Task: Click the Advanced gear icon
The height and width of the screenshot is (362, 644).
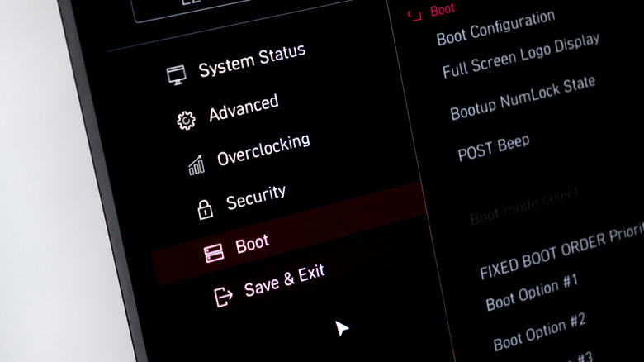Action: (x=186, y=121)
